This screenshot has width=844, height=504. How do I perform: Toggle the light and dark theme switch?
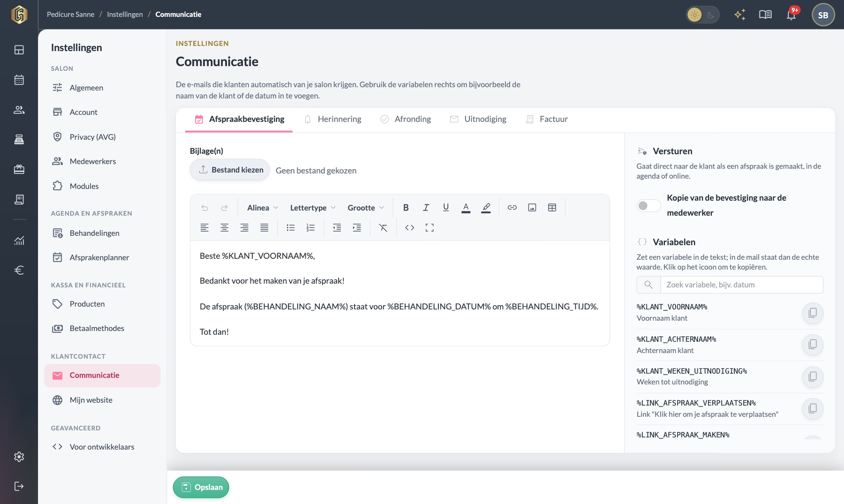pyautogui.click(x=702, y=15)
